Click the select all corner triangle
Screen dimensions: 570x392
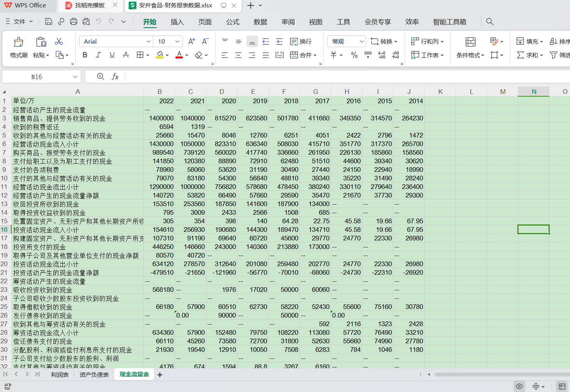click(4, 92)
